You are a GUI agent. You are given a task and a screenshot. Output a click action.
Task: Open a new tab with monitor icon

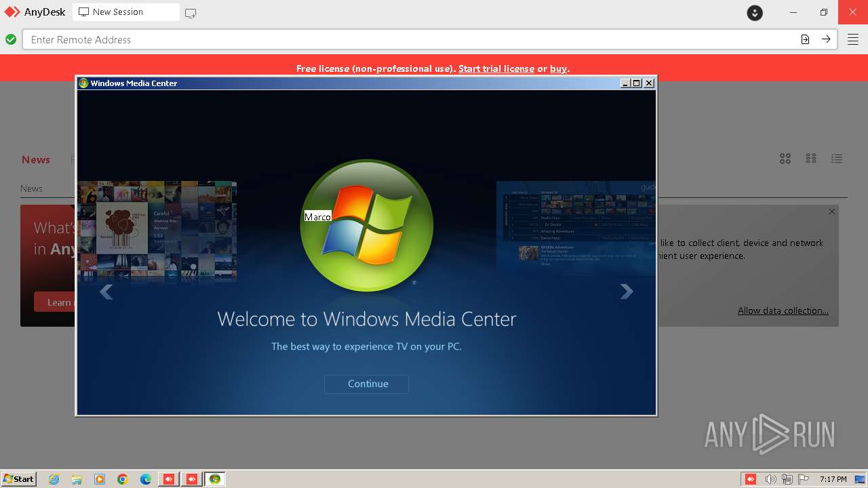click(x=191, y=13)
